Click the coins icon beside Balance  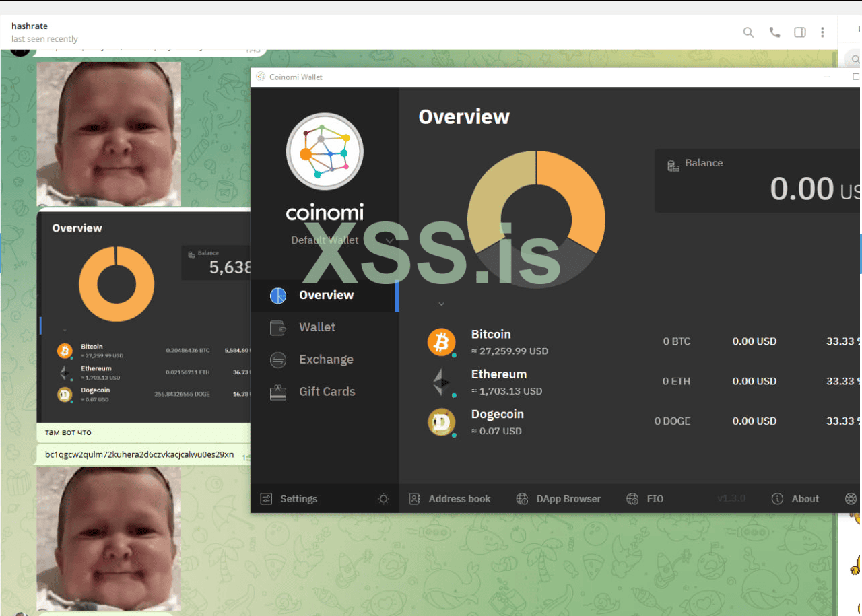pos(673,166)
